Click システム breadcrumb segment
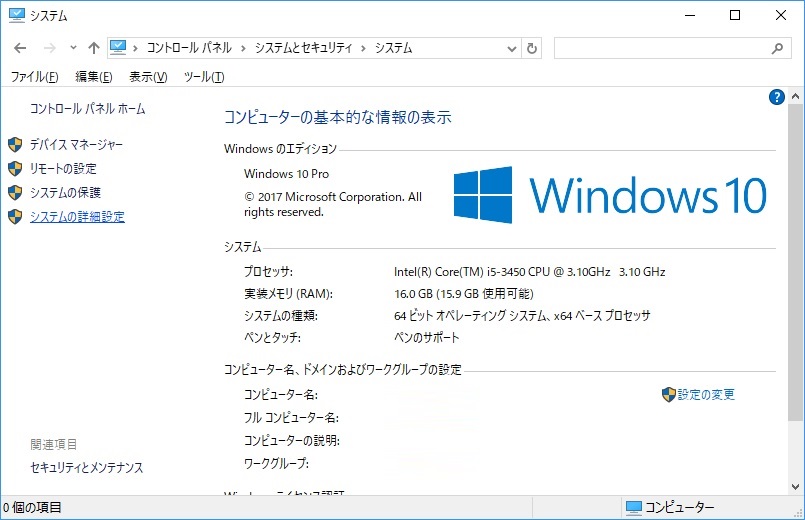This screenshot has width=805, height=520. coord(393,48)
